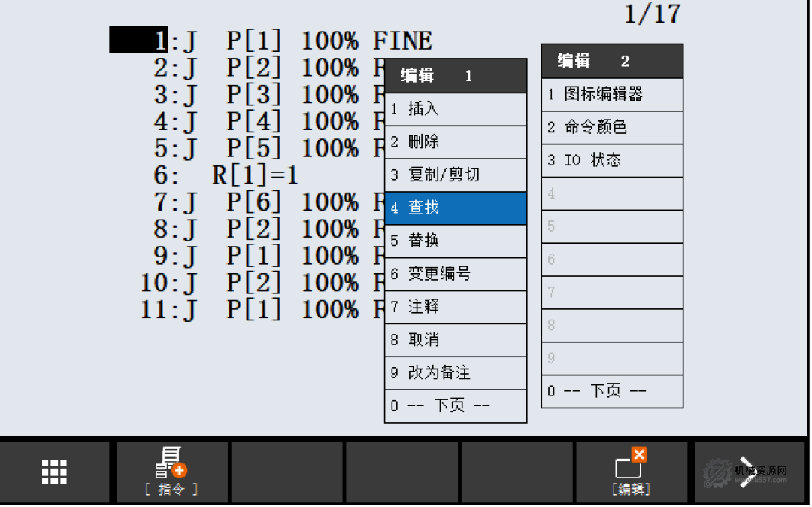Click 下页 in the 编辑 2 menu

pyautogui.click(x=611, y=391)
